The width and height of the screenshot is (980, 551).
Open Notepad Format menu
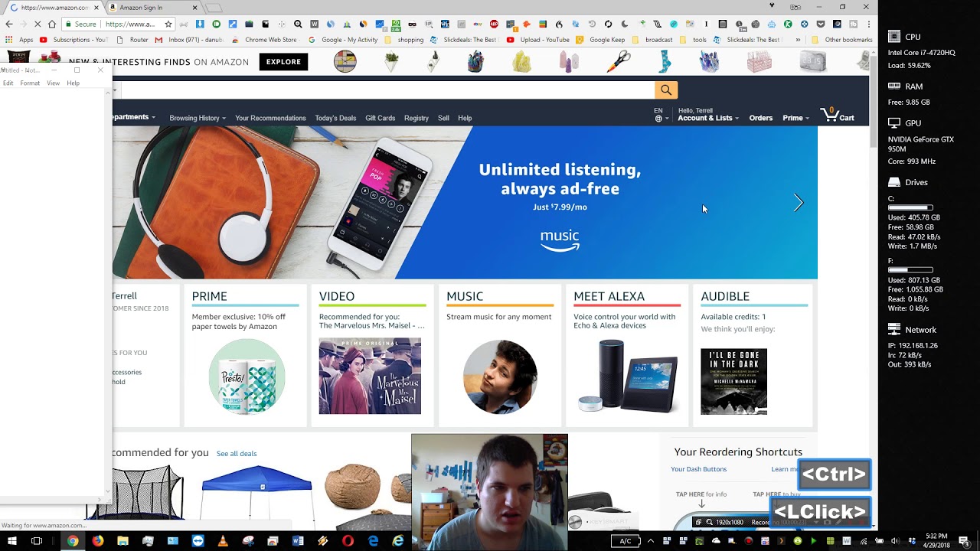pyautogui.click(x=30, y=83)
